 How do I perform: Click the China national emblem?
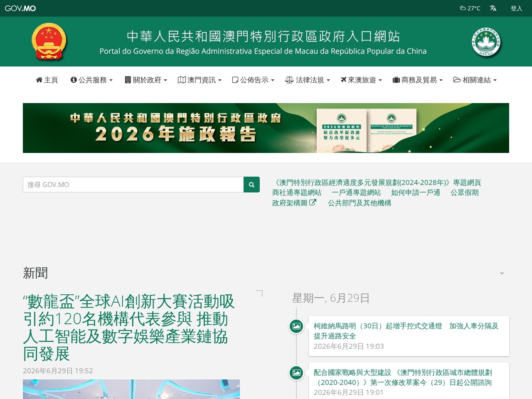(x=49, y=42)
